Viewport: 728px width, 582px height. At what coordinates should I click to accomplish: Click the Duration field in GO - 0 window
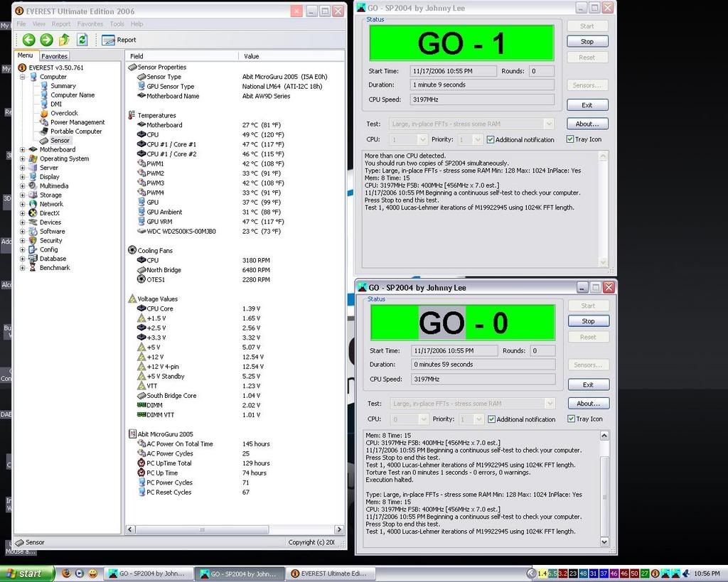[483, 365]
